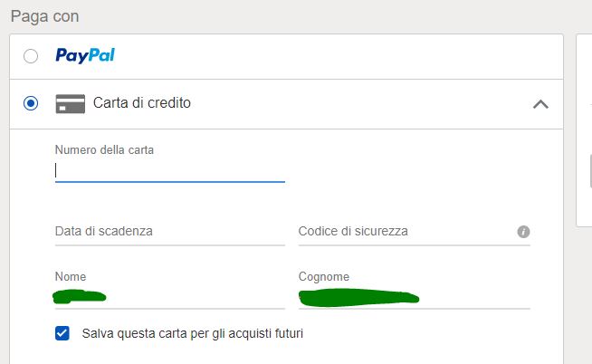Focus the Numero della carta field
The image size is (592, 364).
(x=170, y=170)
